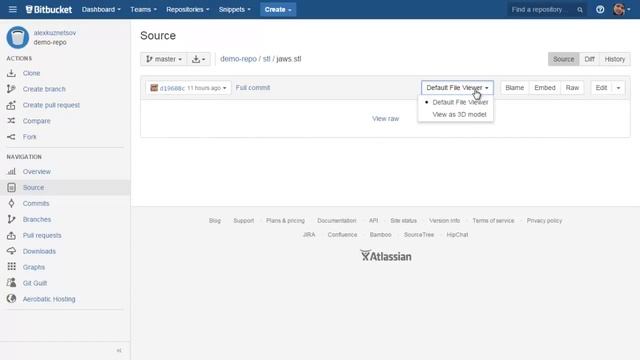The width and height of the screenshot is (640, 360).
Task: Open the user avatar menu
Action: coord(621,9)
